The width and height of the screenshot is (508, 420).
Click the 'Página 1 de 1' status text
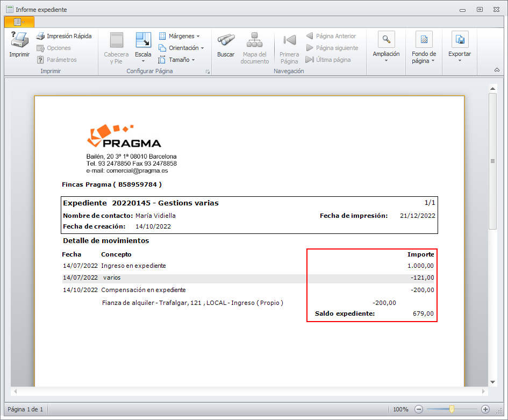(x=25, y=409)
